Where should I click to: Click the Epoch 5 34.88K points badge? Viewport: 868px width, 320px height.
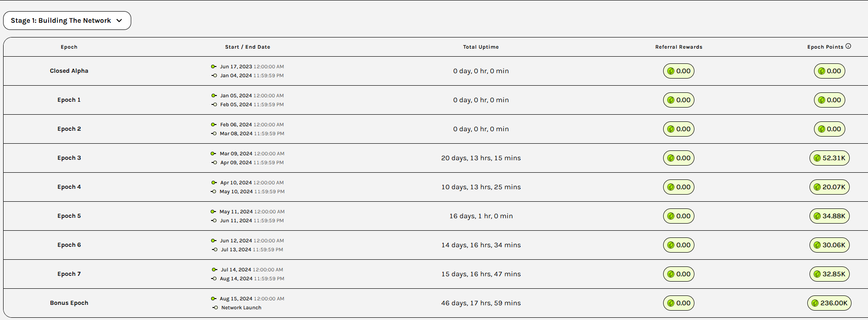830,216
